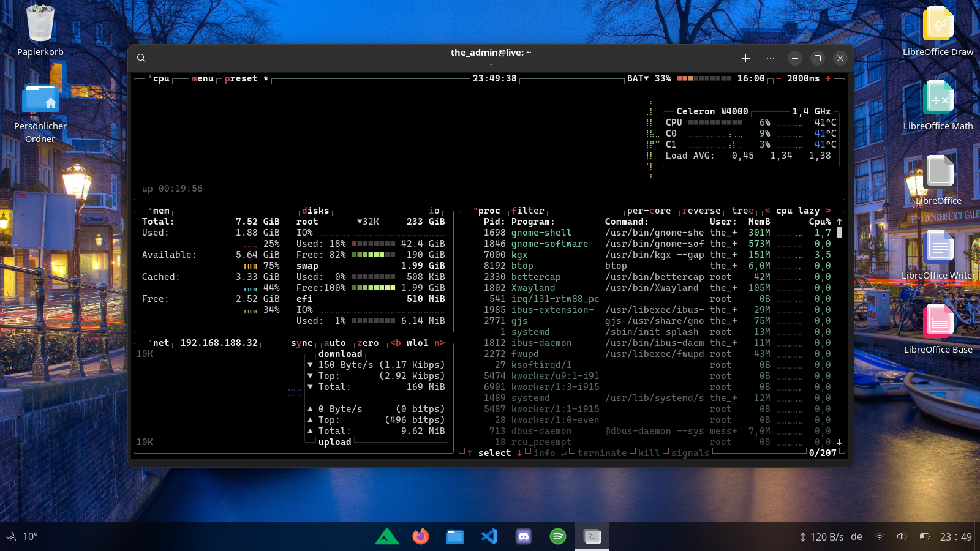Start Spotify from the taskbar

coord(558,536)
